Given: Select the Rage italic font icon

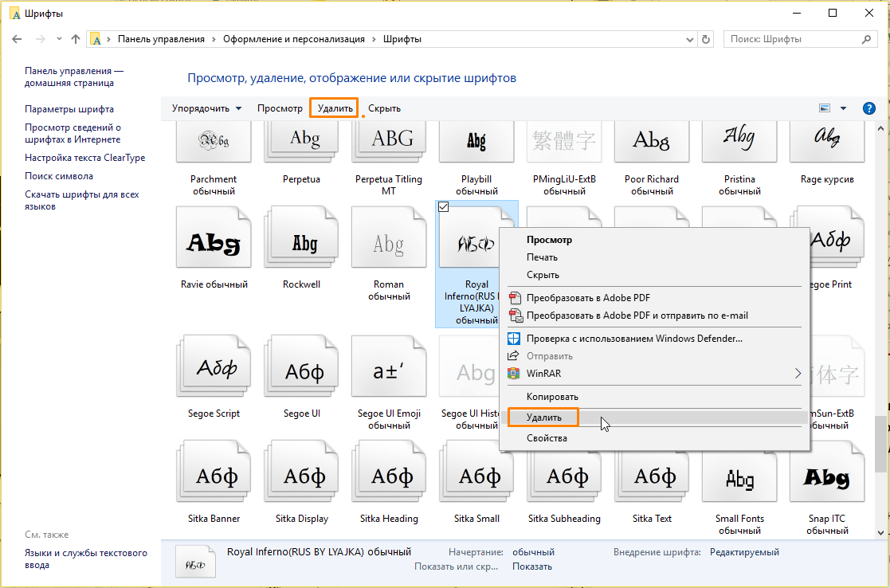Looking at the screenshot, I should [827, 143].
